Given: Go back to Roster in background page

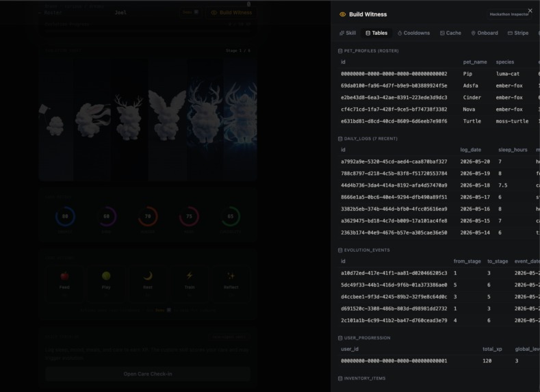Looking at the screenshot, I should tap(50, 13).
